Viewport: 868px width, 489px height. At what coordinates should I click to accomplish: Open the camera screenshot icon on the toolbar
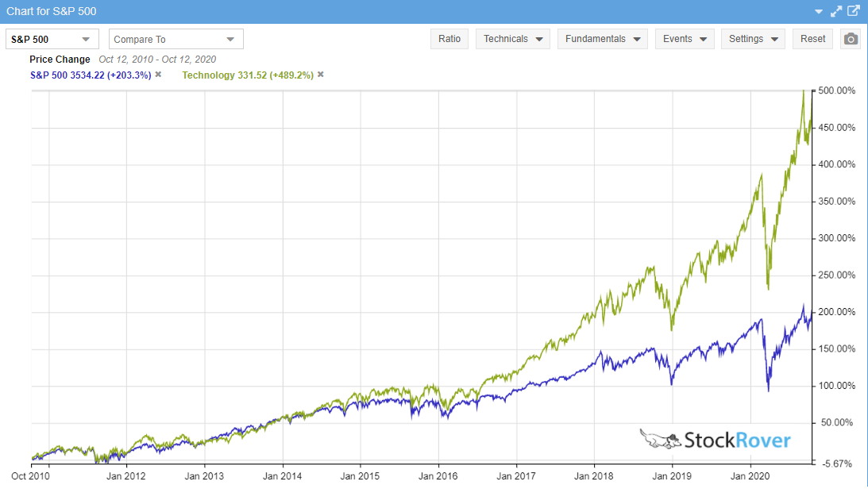[x=849, y=38]
